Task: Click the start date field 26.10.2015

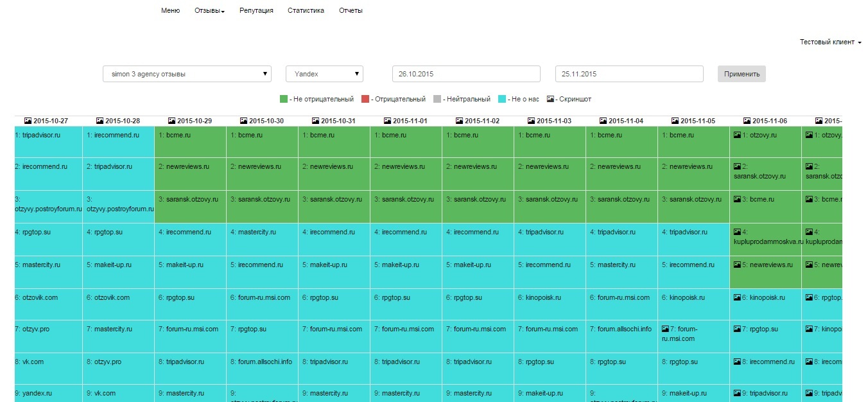Action: tap(466, 74)
